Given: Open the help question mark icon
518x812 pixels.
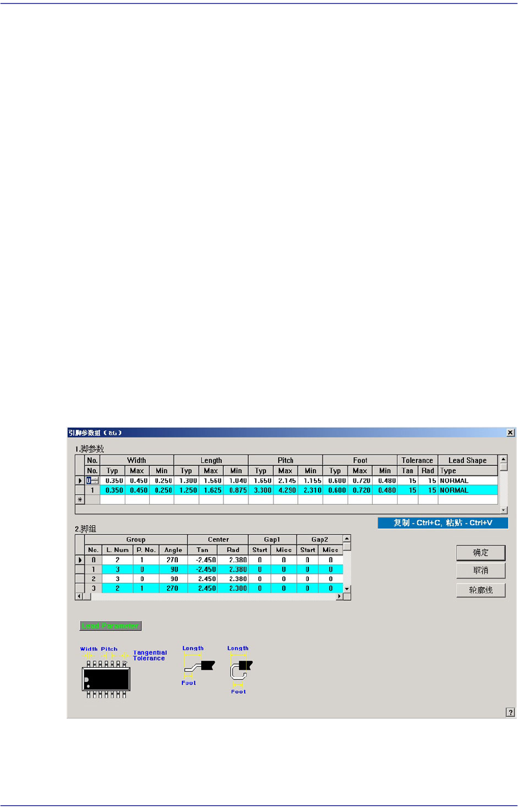Looking at the screenshot, I should [510, 712].
